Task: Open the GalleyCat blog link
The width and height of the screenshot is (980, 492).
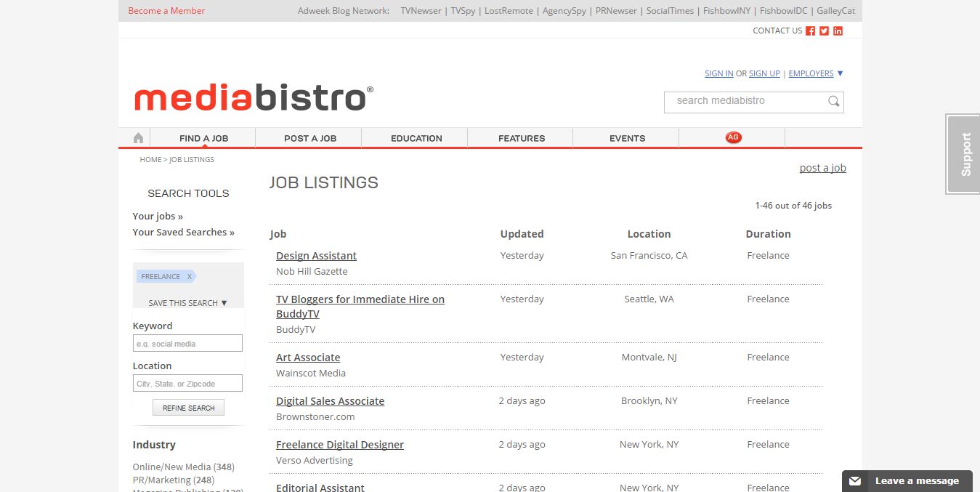Action: pos(835,11)
